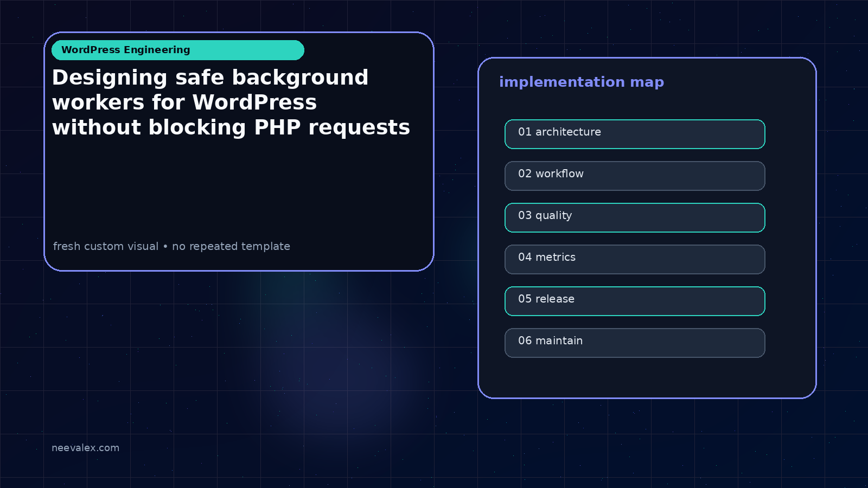Click the implementation map heading

click(582, 82)
